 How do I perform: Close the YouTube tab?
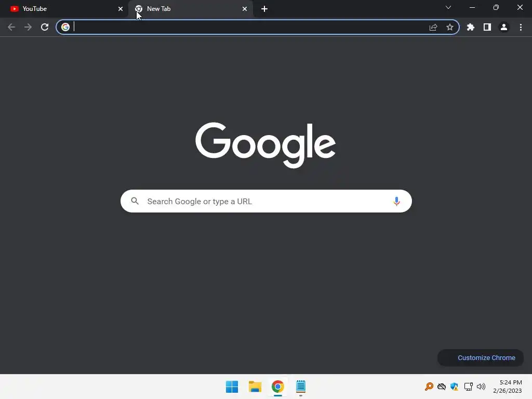[x=121, y=9]
